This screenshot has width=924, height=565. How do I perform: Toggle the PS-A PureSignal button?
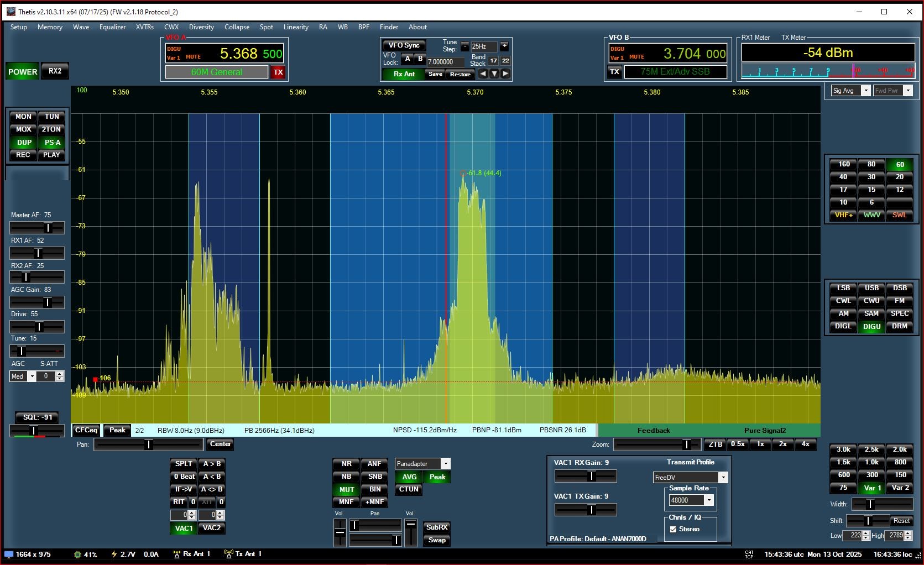coord(51,142)
